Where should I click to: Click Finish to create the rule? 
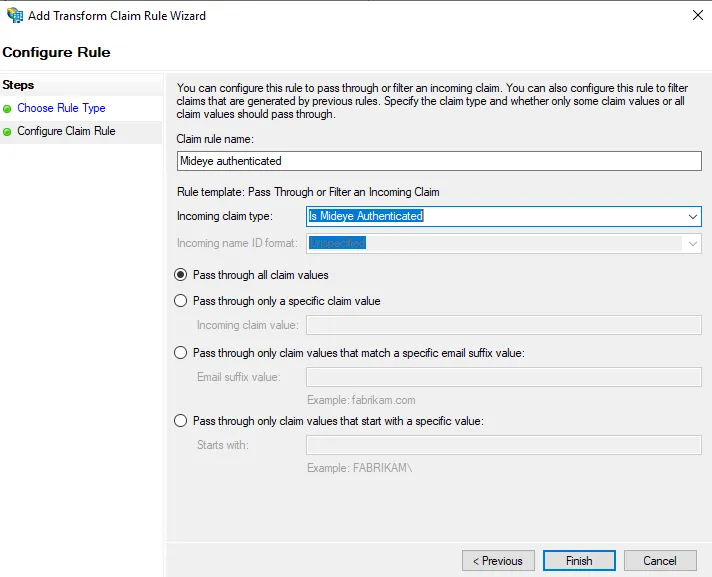tap(579, 561)
